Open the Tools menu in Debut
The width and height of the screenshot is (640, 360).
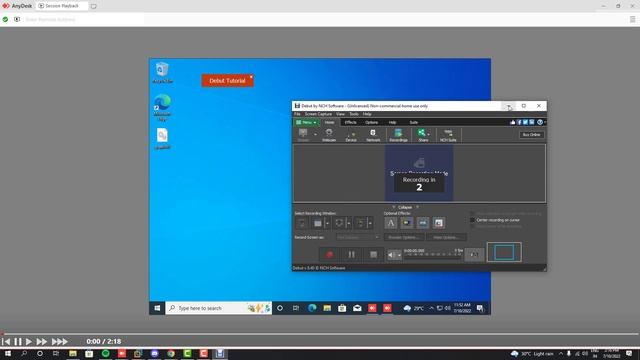tap(354, 114)
